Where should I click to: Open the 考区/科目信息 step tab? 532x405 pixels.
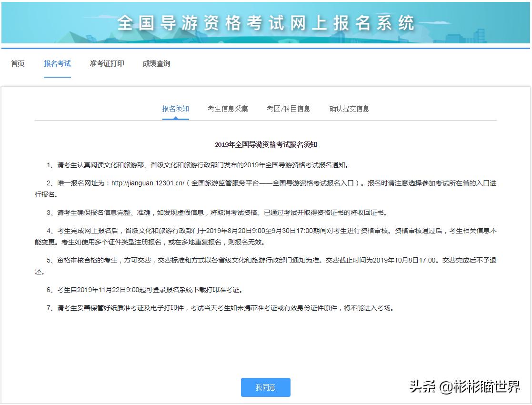[x=288, y=108]
